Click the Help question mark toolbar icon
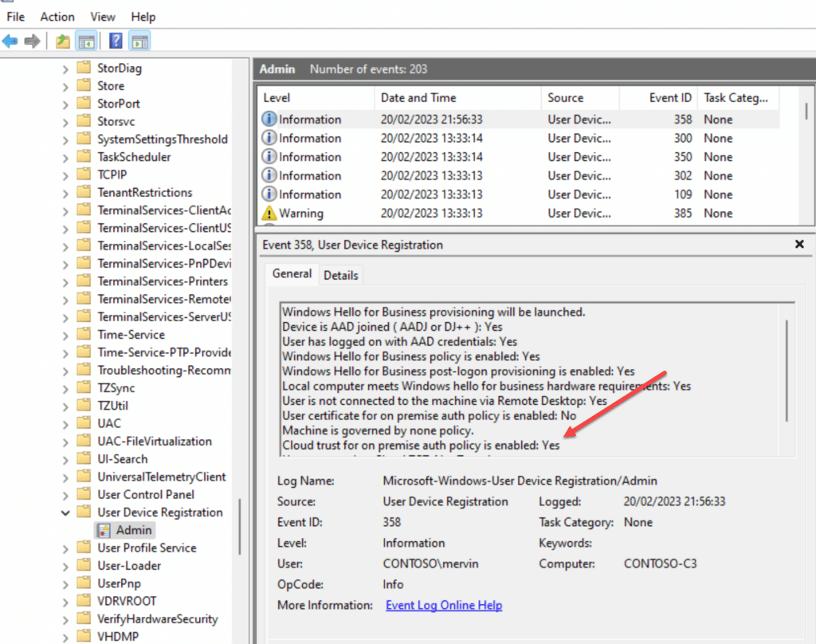This screenshot has height=644, width=816. [116, 40]
